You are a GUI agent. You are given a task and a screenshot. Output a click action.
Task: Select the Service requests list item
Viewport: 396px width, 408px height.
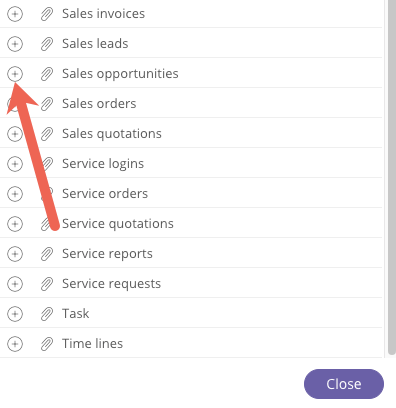[111, 284]
